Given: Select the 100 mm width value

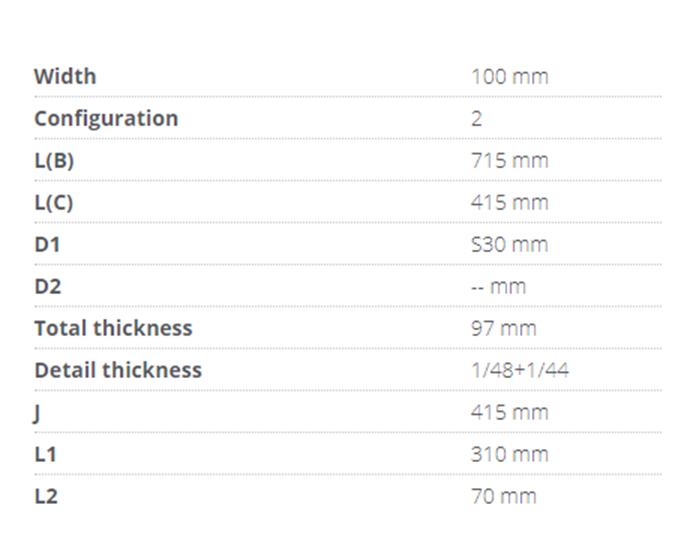Looking at the screenshot, I should (x=509, y=76).
